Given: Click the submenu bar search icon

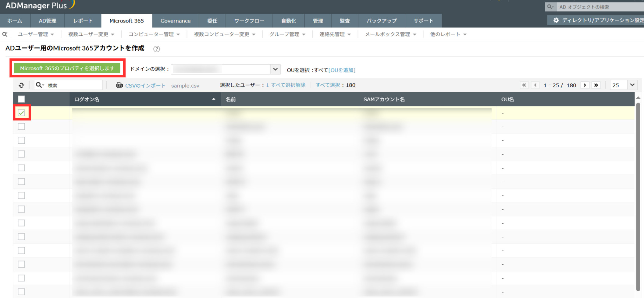Looking at the screenshot, I should [5, 34].
